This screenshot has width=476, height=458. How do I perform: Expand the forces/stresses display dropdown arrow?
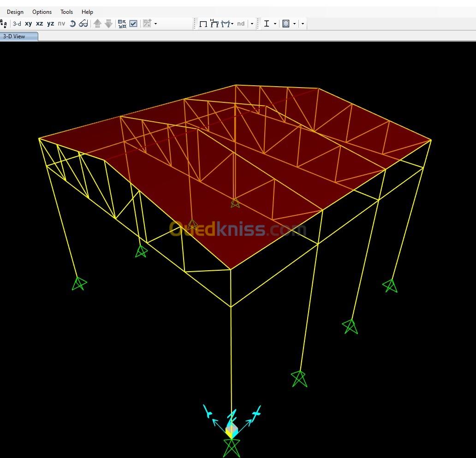232,24
